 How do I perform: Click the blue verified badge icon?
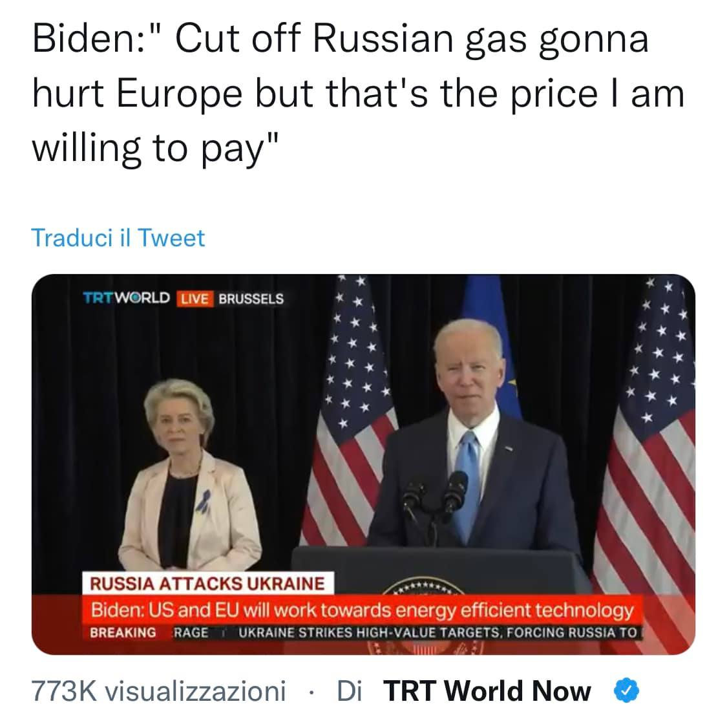pos(626,691)
